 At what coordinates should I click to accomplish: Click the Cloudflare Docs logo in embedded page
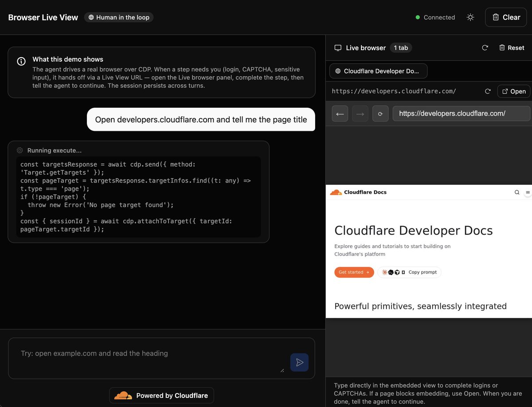click(358, 192)
